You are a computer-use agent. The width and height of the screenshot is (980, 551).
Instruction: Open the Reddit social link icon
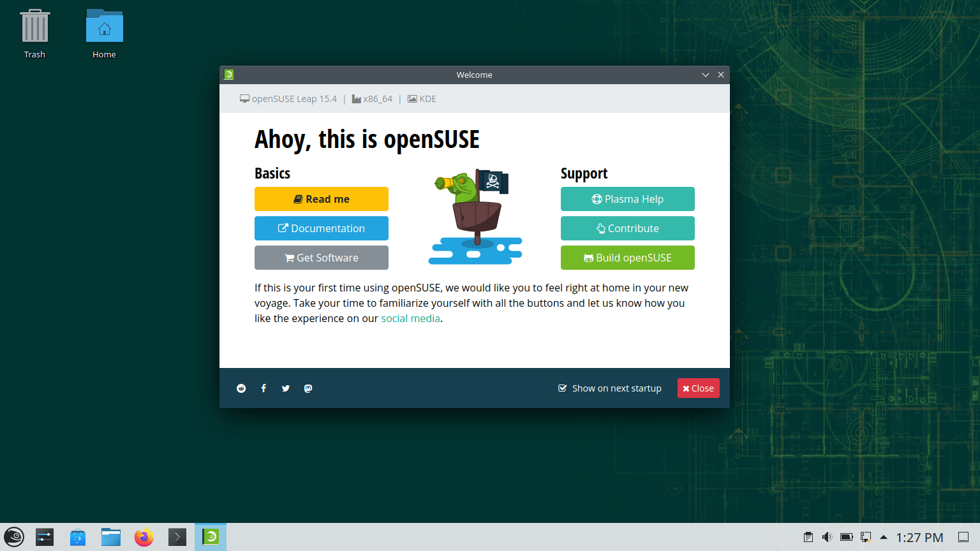241,388
